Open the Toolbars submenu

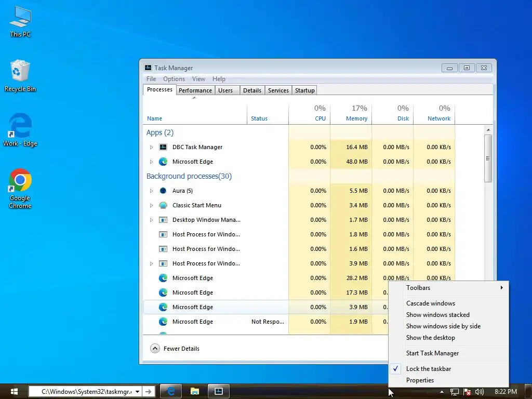click(448, 288)
